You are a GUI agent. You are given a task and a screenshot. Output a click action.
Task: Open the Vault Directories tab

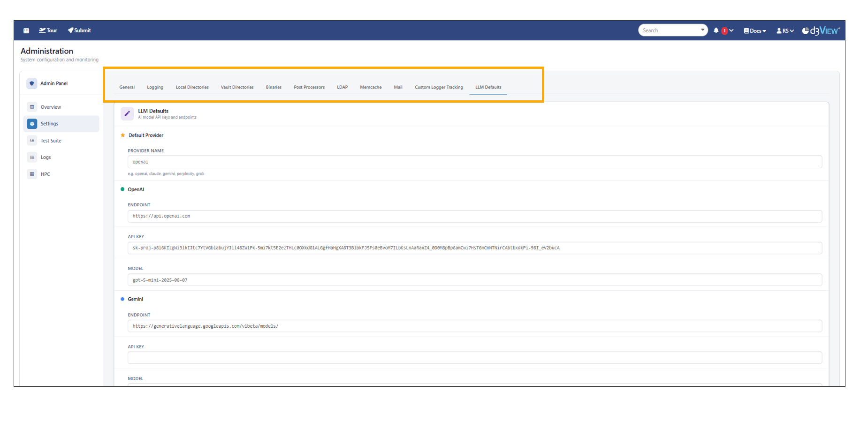click(237, 87)
